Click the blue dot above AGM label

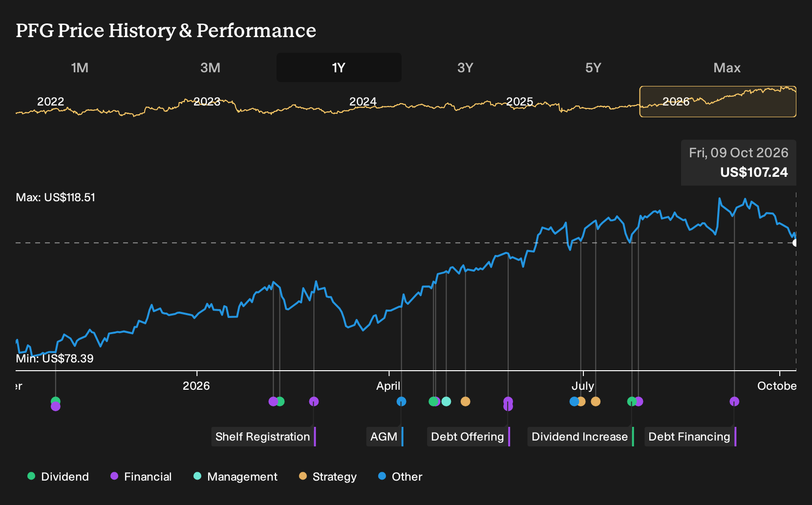click(x=401, y=401)
